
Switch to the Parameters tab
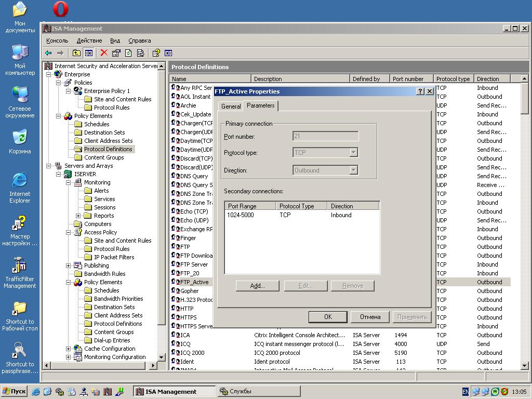coord(261,105)
